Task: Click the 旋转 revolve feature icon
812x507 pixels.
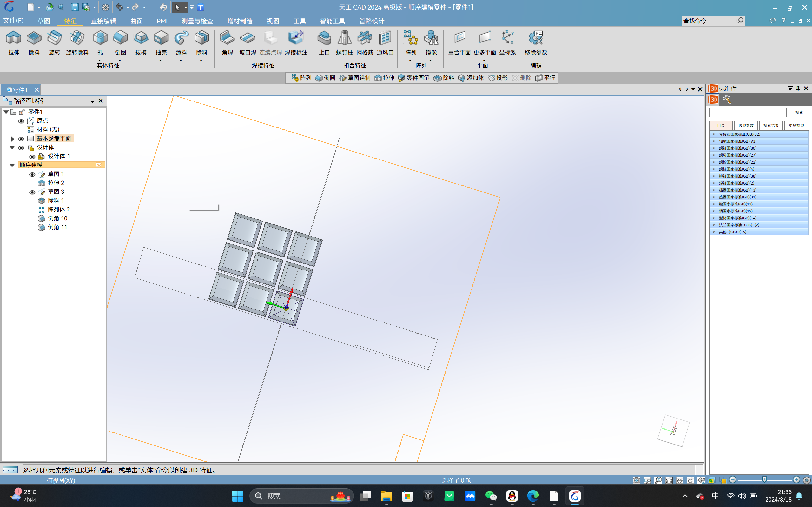Action: coord(54,42)
